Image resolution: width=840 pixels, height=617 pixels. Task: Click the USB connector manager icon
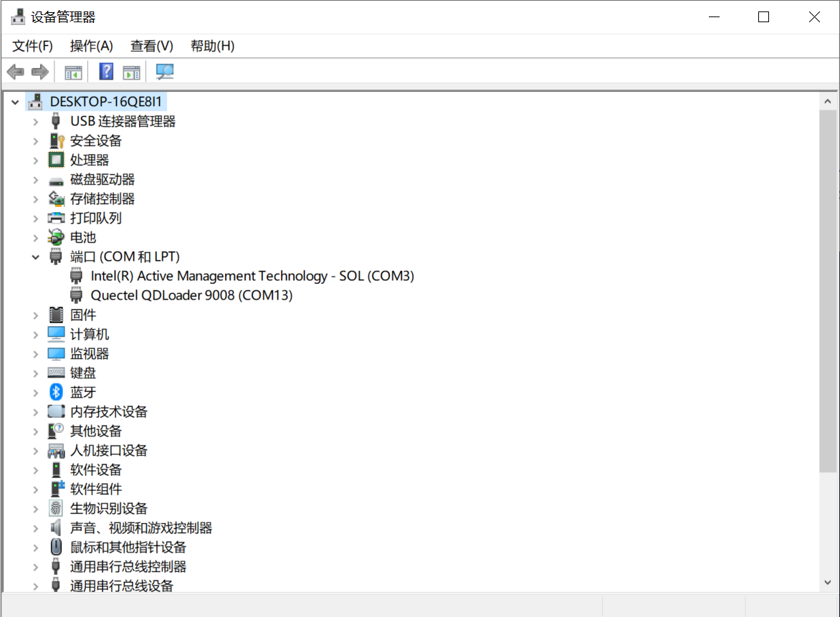[x=56, y=121]
